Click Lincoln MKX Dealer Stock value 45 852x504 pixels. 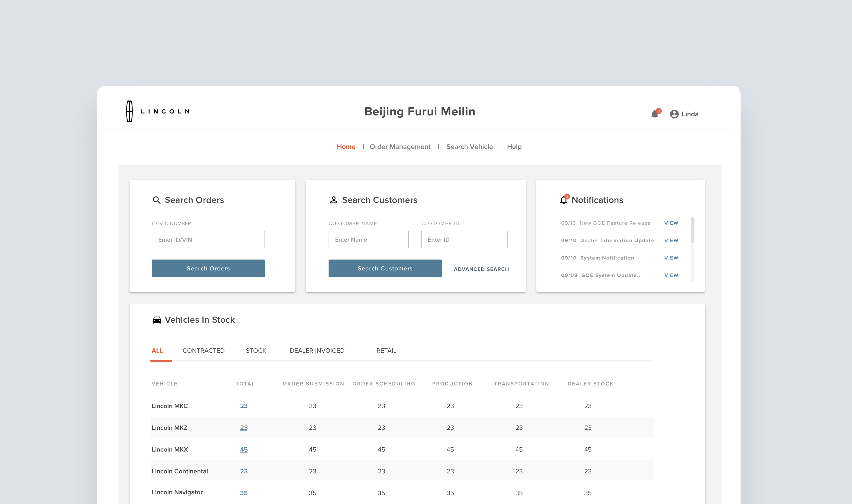(588, 449)
